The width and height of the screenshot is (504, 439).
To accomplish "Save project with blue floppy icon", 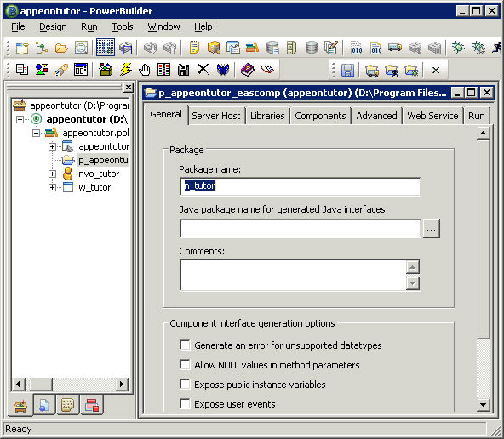I will click(348, 70).
